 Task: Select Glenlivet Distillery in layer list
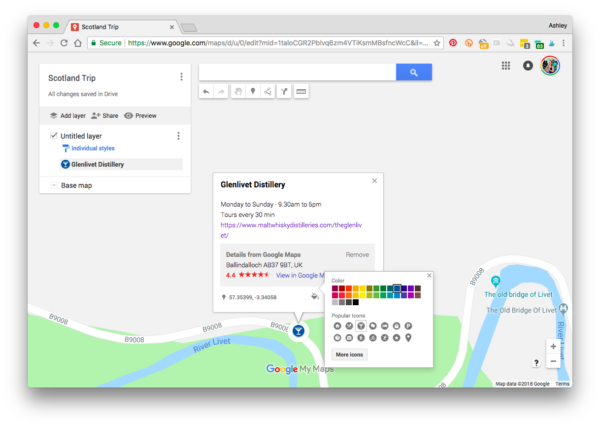click(122, 164)
